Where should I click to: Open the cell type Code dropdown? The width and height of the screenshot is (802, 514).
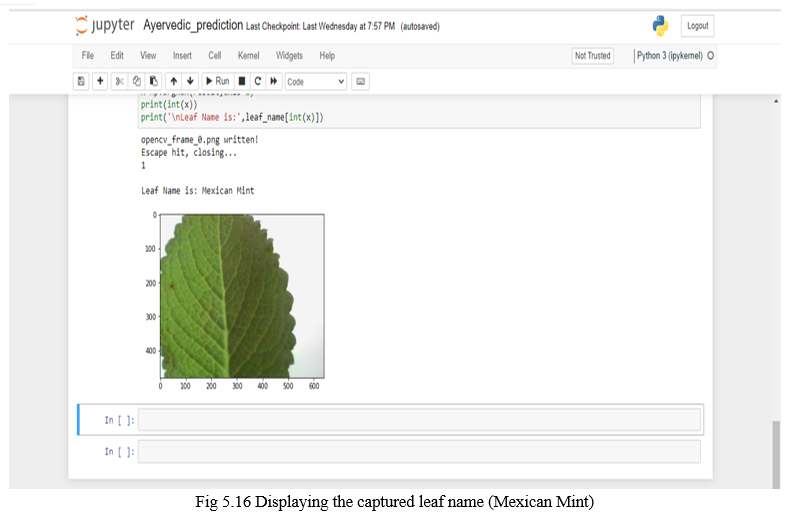click(316, 82)
